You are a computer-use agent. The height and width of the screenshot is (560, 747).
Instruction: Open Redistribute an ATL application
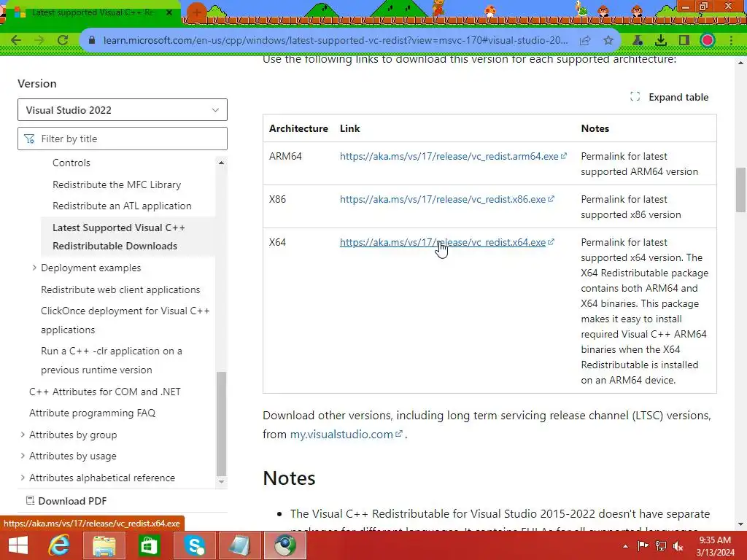point(122,206)
